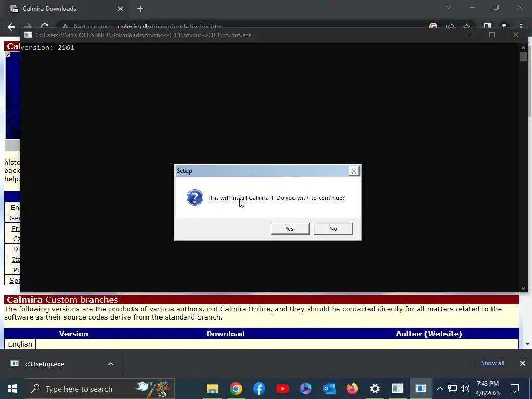Click the taskbar search box

(100, 389)
